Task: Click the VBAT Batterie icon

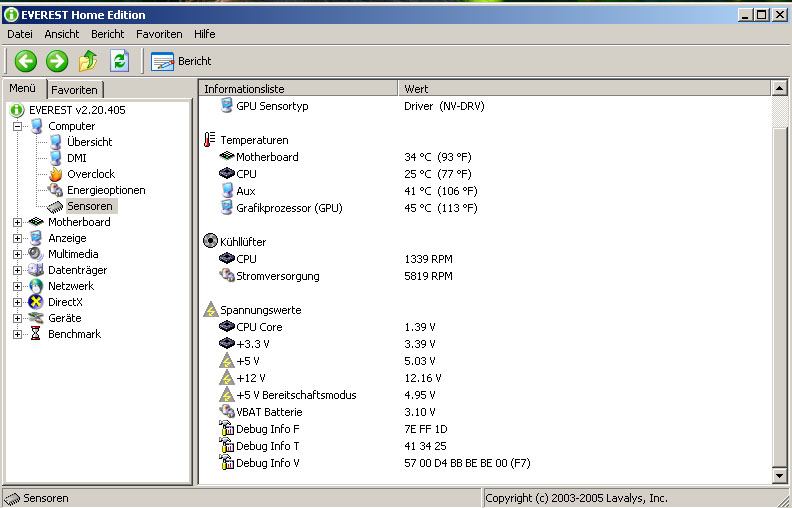Action: 227,411
